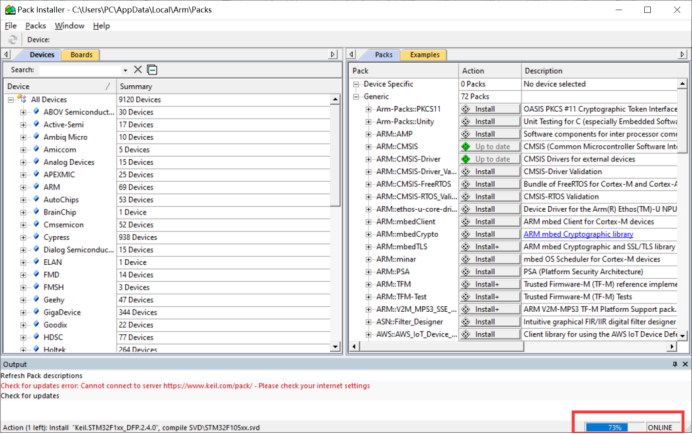This screenshot has width=692, height=434.
Task: Click the Action column header
Action: tap(490, 71)
